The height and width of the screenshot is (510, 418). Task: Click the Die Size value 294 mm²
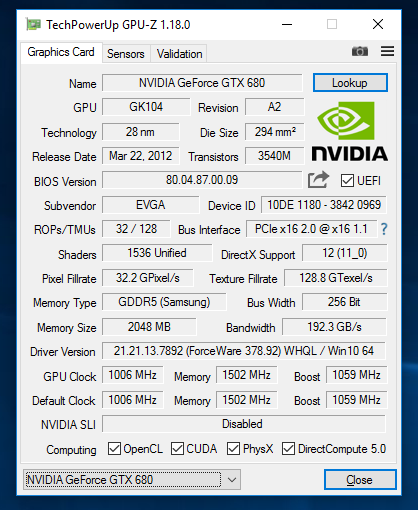tap(275, 132)
